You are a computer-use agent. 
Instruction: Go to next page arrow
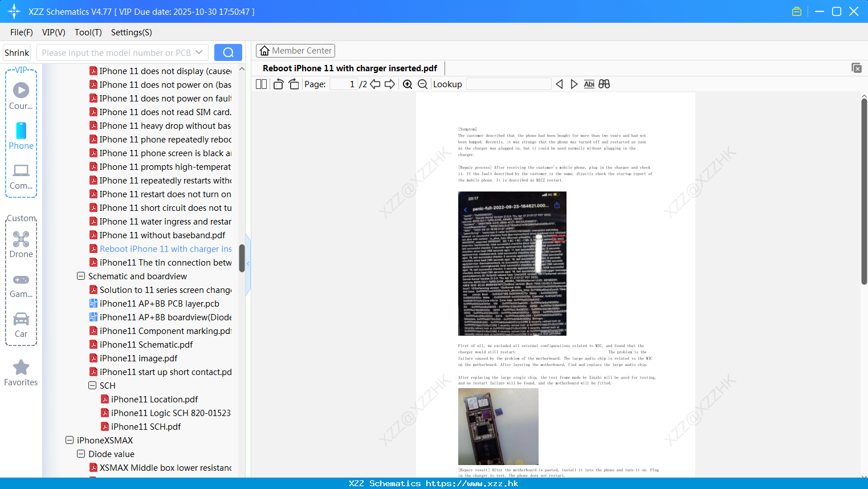[390, 84]
